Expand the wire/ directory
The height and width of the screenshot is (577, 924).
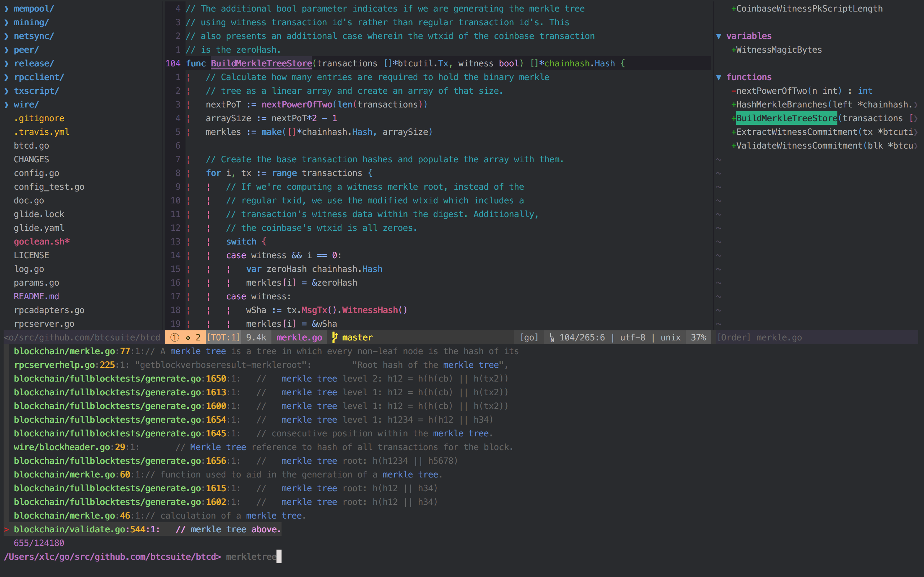click(6, 105)
